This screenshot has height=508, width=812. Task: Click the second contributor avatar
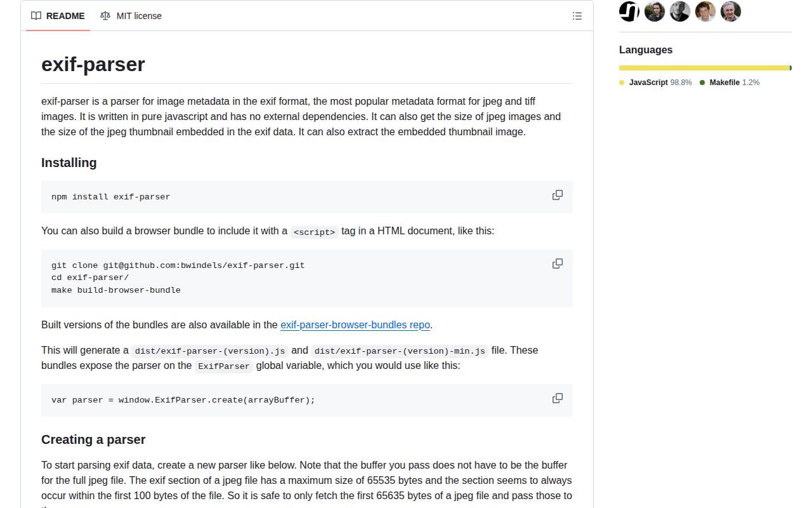[655, 11]
